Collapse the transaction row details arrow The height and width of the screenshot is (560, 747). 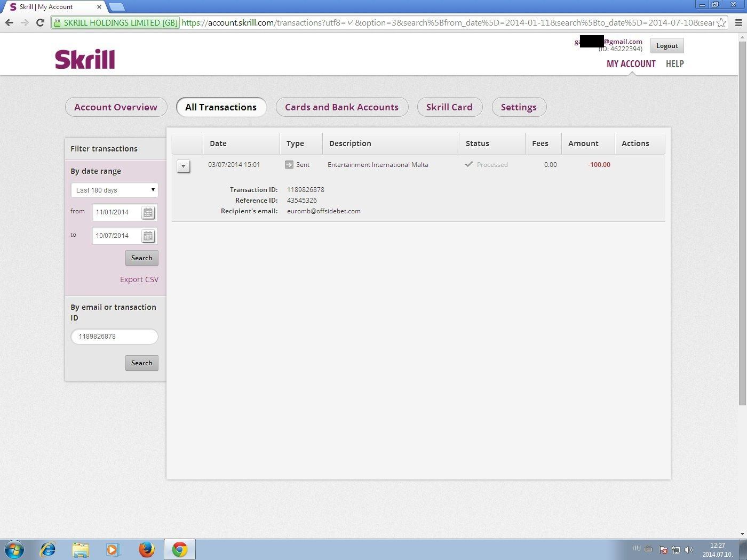tap(183, 166)
